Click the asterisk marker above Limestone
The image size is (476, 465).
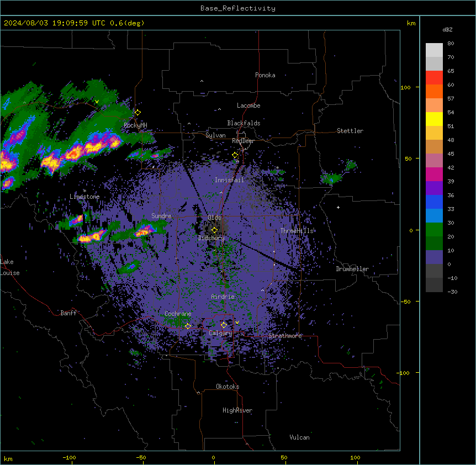point(84,191)
